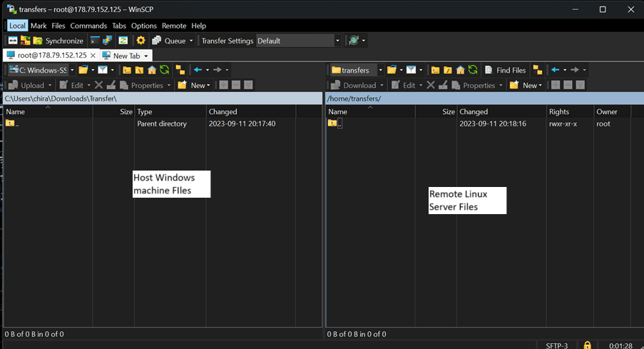Click the lock icon in status bar
Screen dimensions: 644x349
pos(588,345)
